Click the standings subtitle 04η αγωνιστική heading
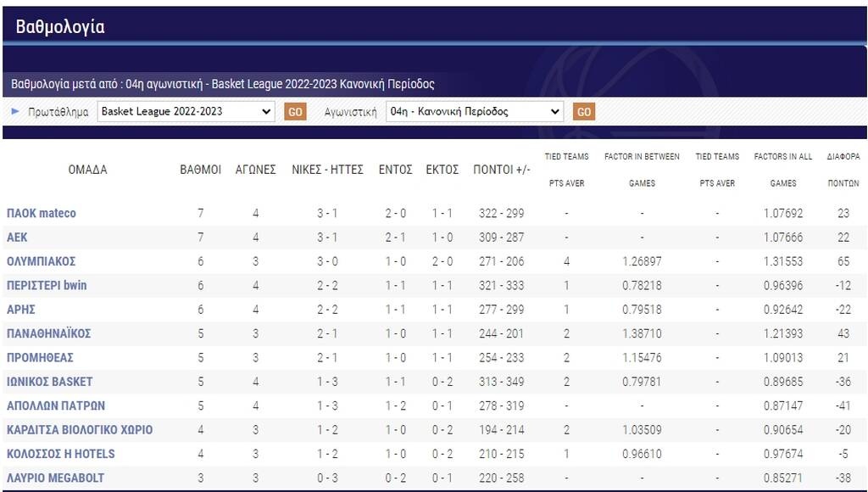Screen dimensions: 868x492 [223, 84]
